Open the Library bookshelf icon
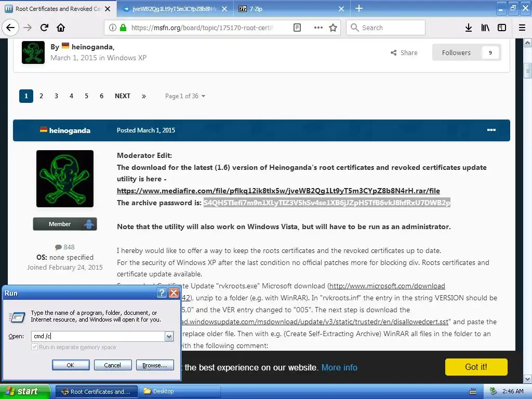Viewport: 532px width, 399px height. click(485, 28)
